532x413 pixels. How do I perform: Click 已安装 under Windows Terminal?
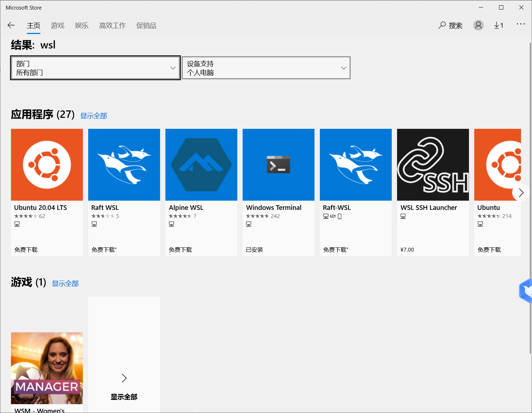(x=255, y=250)
